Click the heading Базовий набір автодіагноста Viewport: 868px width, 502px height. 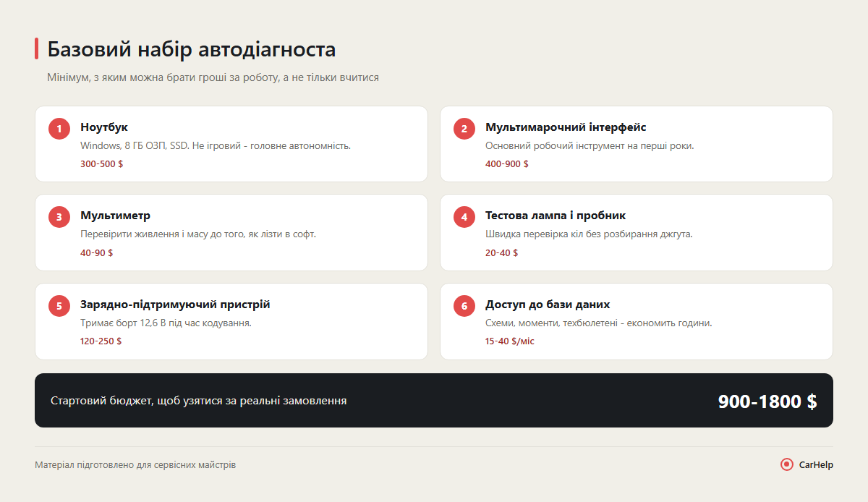click(x=192, y=49)
